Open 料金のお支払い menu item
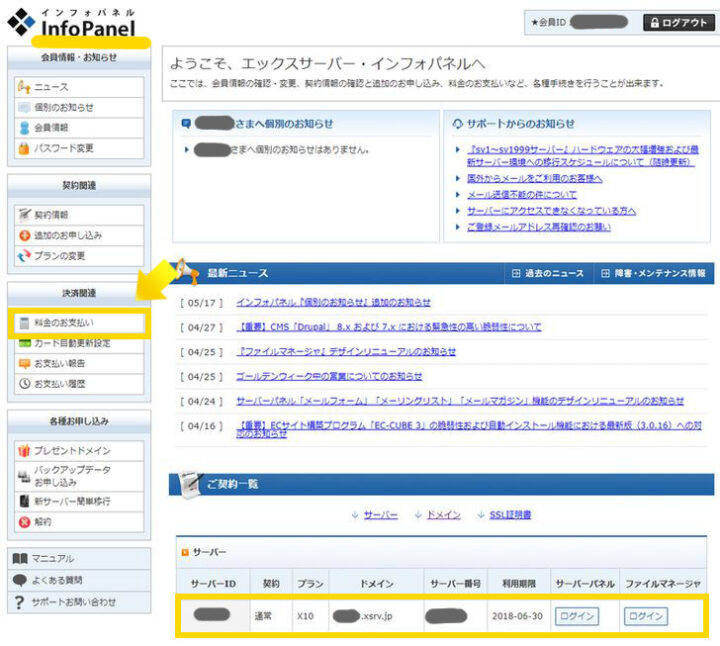This screenshot has width=720, height=646. 79,323
